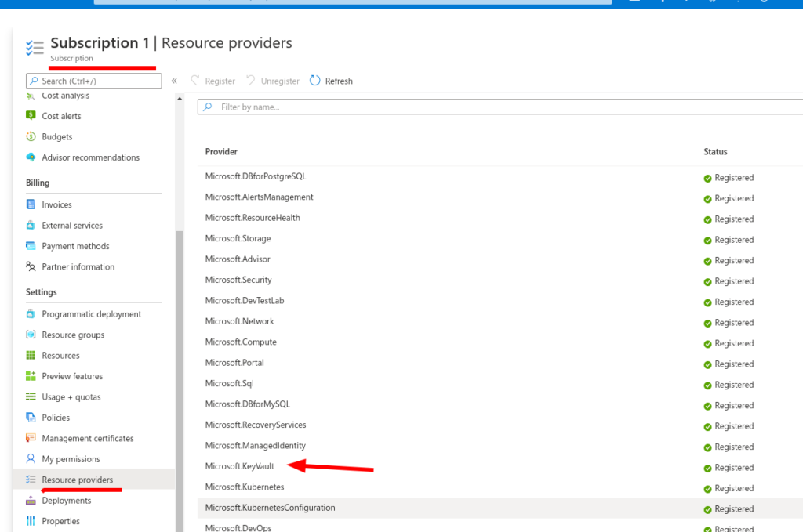The height and width of the screenshot is (532, 803).
Task: Click the Refresh button label
Action: click(x=339, y=81)
